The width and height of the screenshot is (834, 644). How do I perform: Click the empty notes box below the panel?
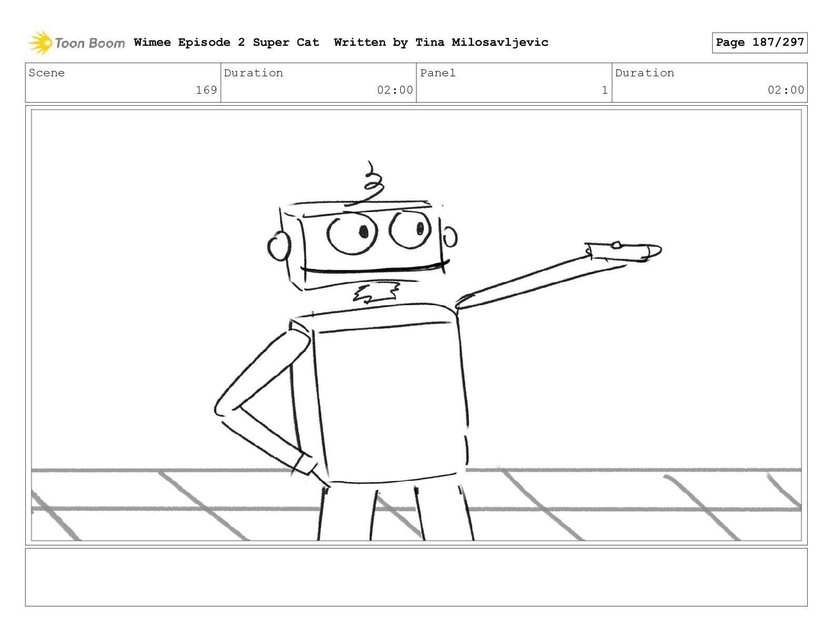416,577
